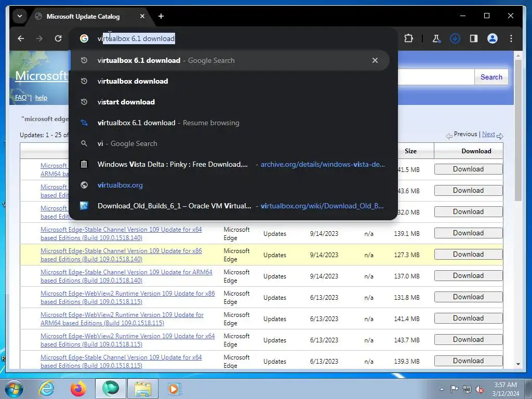Select the Microsoft Update Catalog tab
The height and width of the screenshot is (399, 532).
point(83,16)
